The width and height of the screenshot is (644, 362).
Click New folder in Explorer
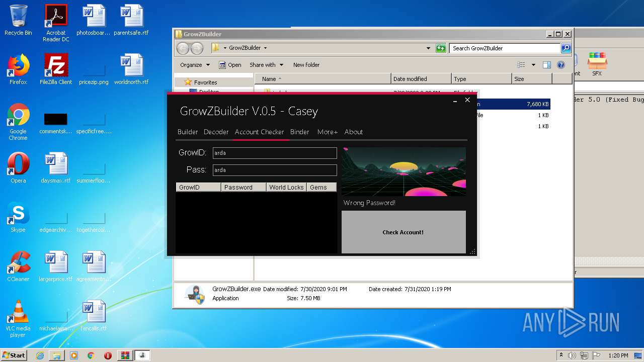tap(306, 65)
